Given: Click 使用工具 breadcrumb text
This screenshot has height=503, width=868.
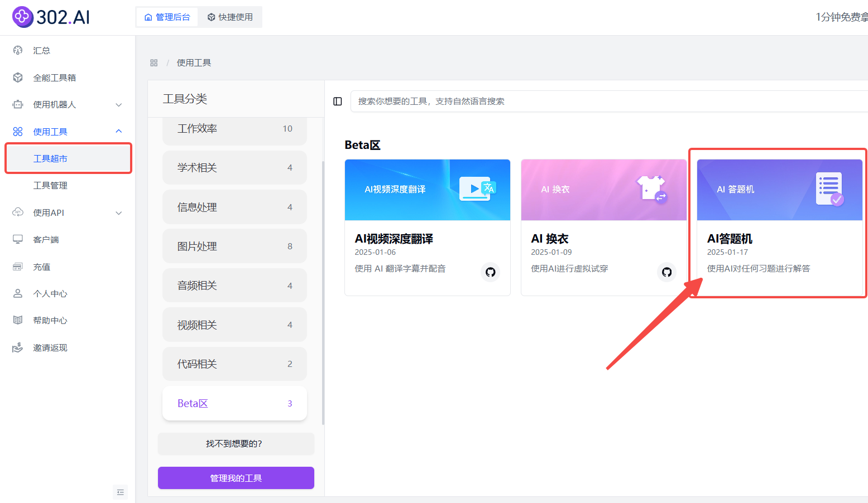Looking at the screenshot, I should pyautogui.click(x=194, y=63).
